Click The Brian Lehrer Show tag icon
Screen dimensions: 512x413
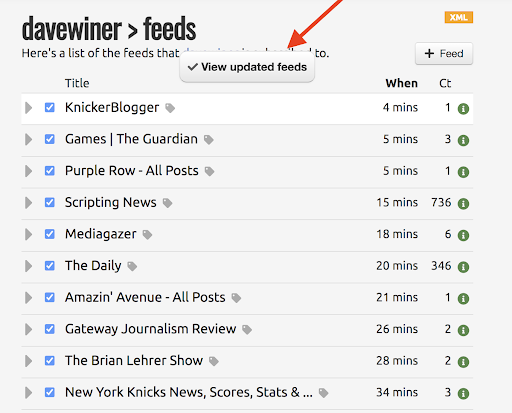click(x=214, y=361)
